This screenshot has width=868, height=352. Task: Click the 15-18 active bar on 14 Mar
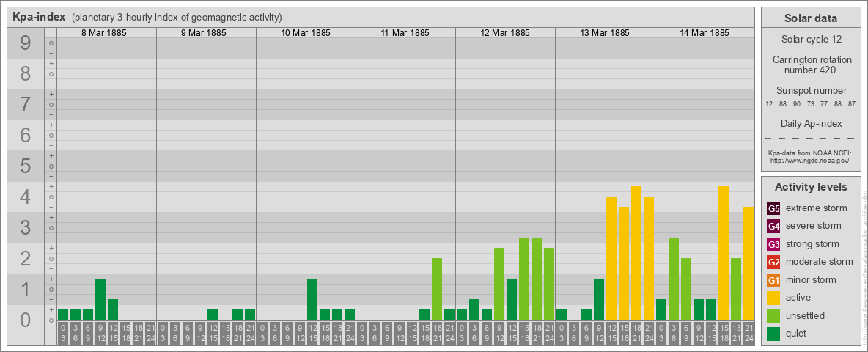pos(724,254)
